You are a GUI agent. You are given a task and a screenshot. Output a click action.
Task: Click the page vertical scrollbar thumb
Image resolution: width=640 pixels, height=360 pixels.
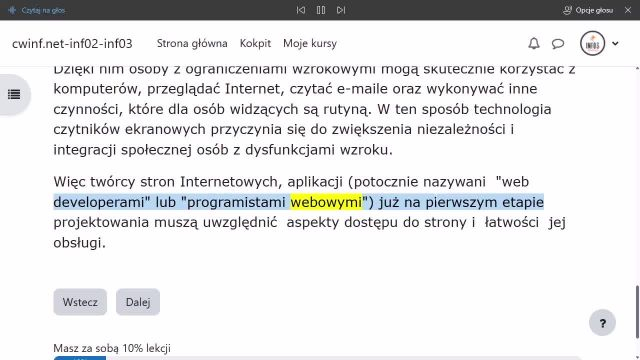click(637, 312)
